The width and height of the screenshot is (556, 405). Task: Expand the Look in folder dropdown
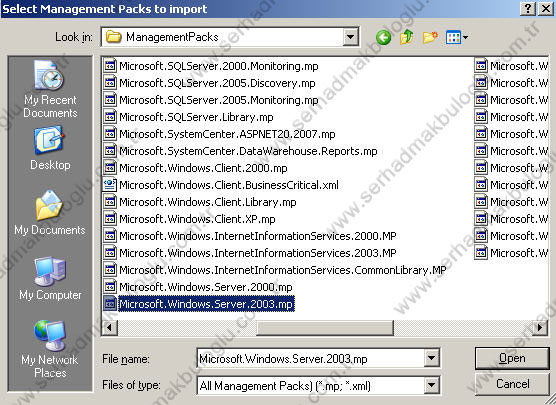[x=350, y=37]
